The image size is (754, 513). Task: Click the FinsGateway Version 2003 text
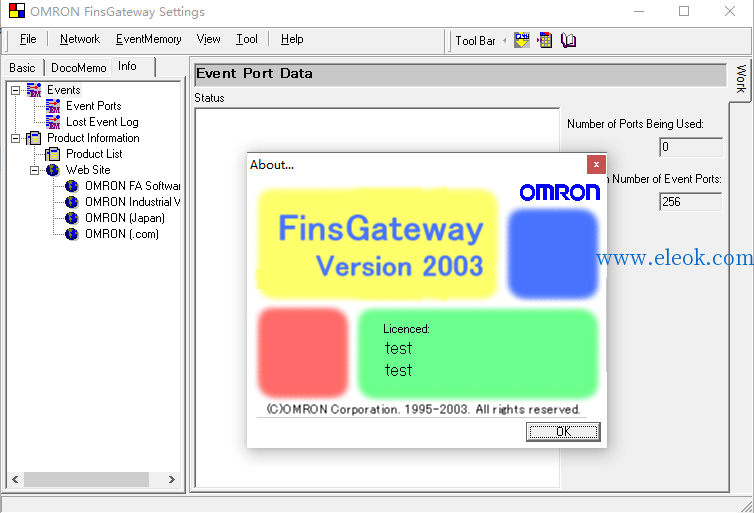[381, 246]
